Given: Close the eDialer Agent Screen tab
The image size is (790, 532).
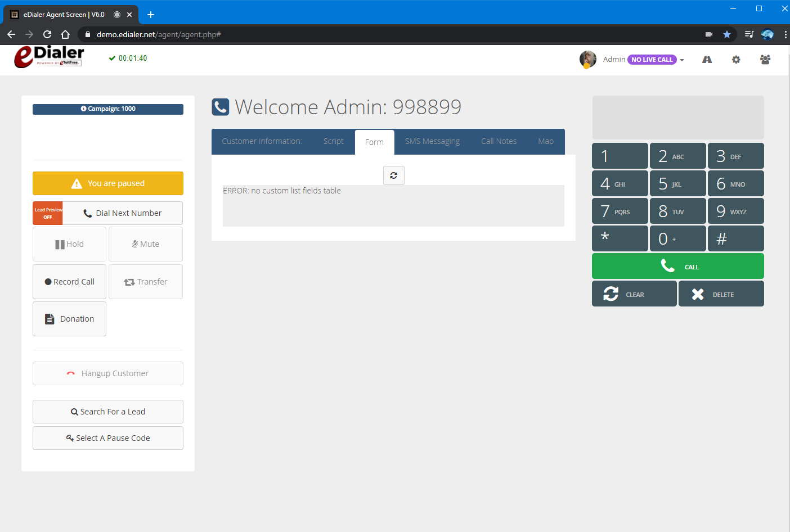Looking at the screenshot, I should point(129,15).
